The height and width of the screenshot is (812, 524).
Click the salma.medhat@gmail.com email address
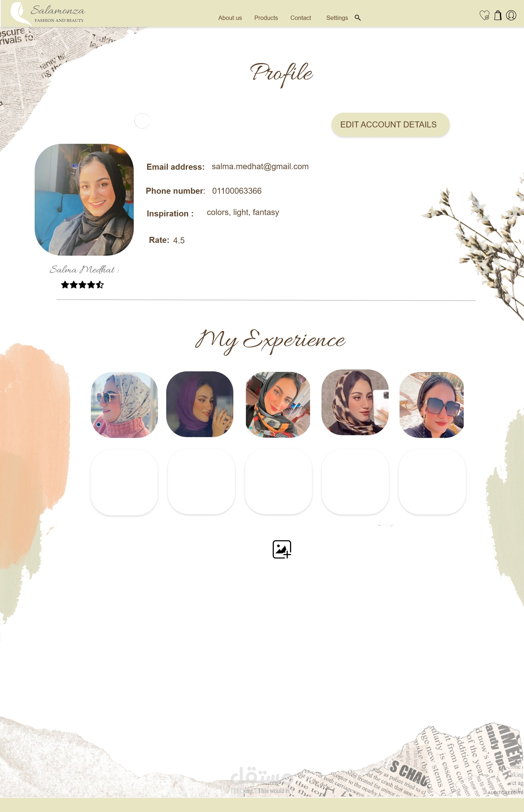[260, 166]
